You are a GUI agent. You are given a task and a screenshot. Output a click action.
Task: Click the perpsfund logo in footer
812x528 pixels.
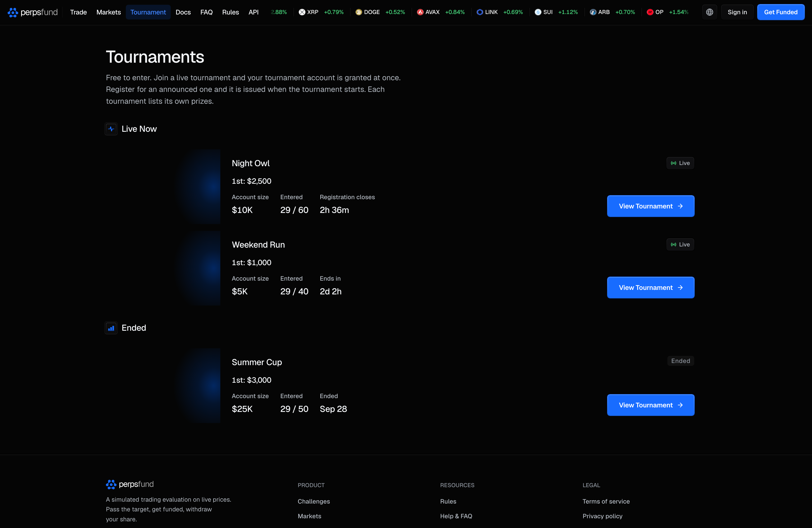click(130, 484)
